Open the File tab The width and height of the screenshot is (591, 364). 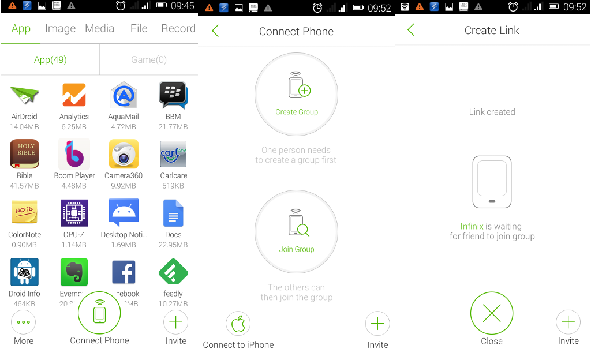point(139,29)
